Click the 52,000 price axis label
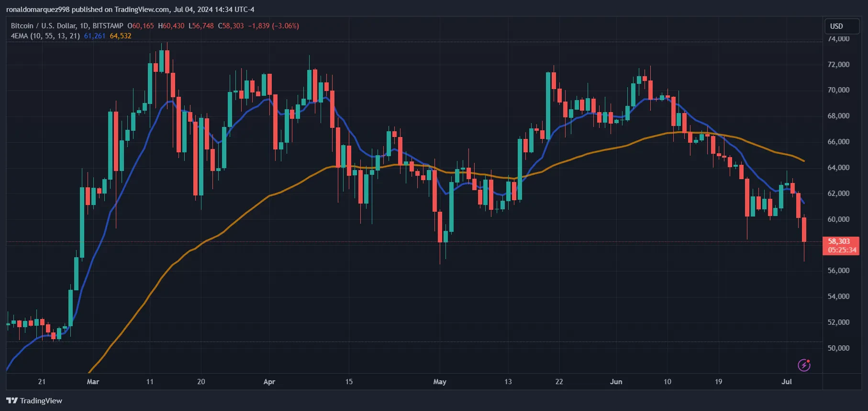The image size is (868, 411). click(x=838, y=322)
